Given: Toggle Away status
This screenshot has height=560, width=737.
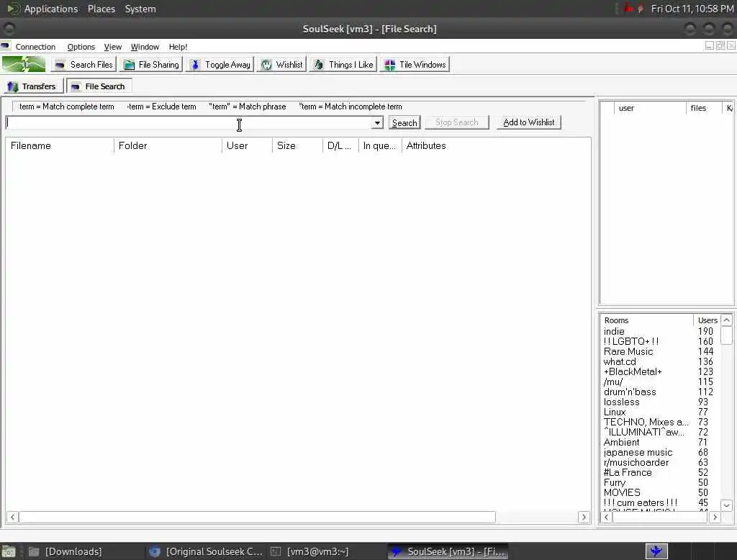Looking at the screenshot, I should point(220,64).
